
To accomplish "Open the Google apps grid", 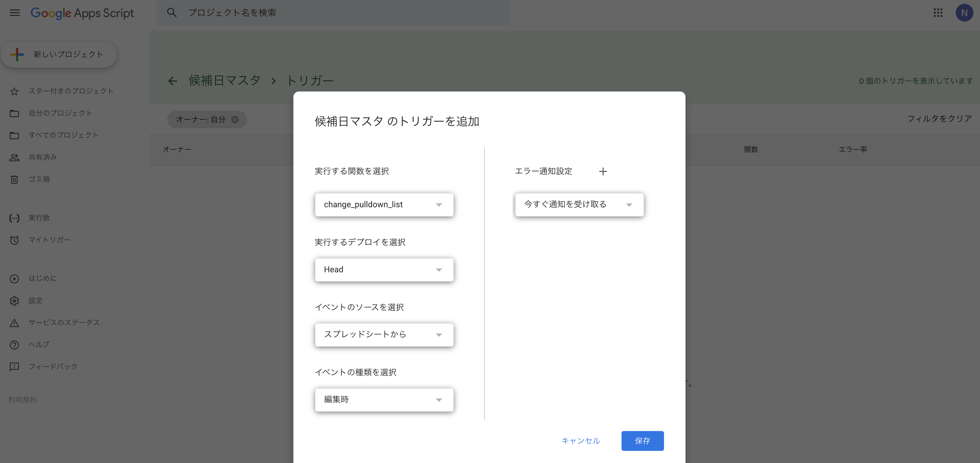I will (x=938, y=13).
